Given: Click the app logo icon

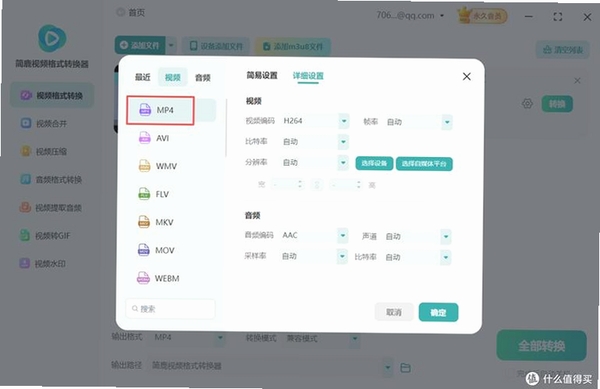Looking at the screenshot, I should [x=52, y=38].
